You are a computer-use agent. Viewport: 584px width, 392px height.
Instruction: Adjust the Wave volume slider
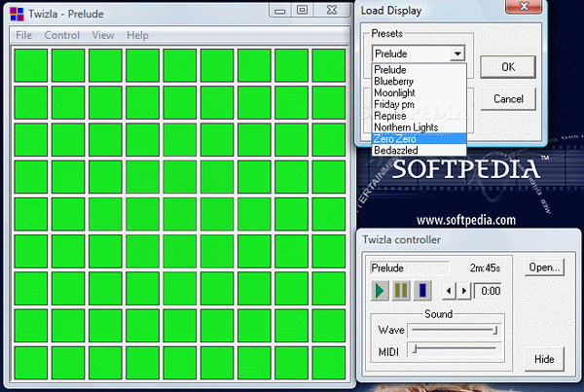[455, 330]
